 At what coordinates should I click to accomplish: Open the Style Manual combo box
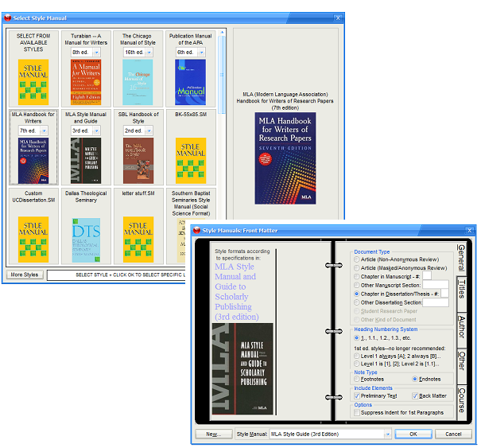coord(330,434)
